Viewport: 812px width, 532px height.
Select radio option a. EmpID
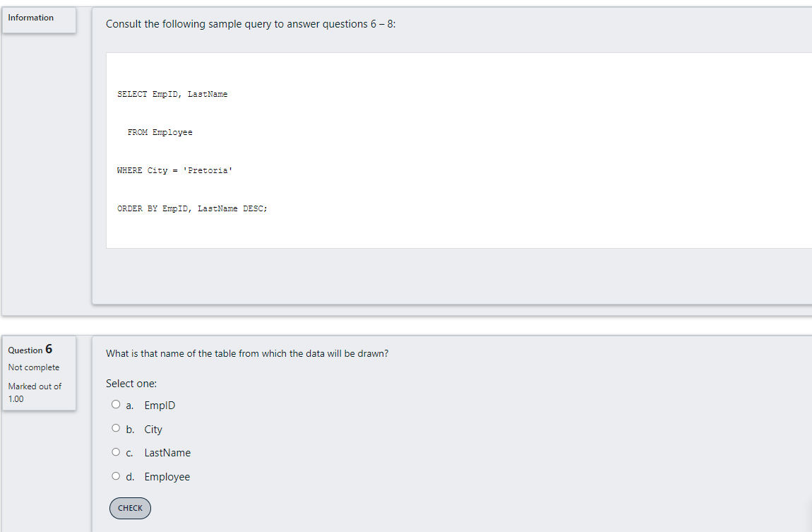tap(115, 404)
